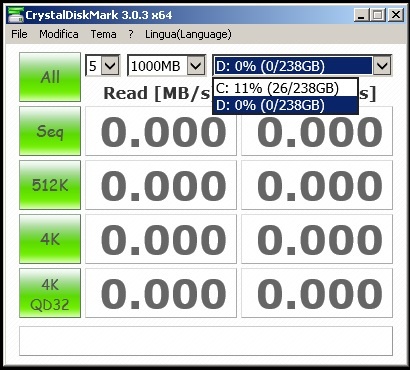Screen dimensions: 410x370
Task: Select C: 11% (26/238GB) drive option
Action: [285, 88]
